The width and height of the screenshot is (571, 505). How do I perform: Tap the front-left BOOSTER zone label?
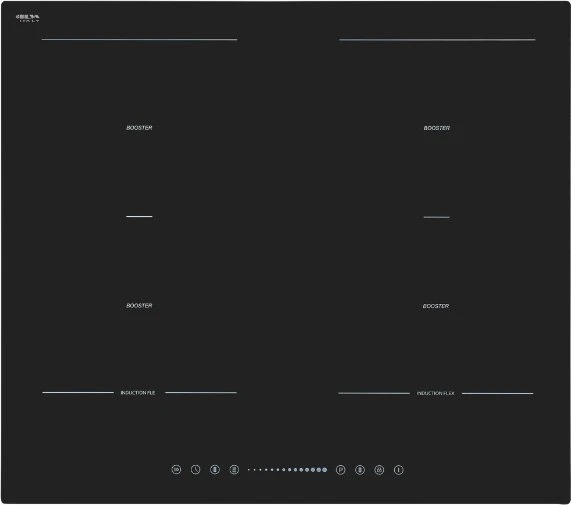click(139, 305)
